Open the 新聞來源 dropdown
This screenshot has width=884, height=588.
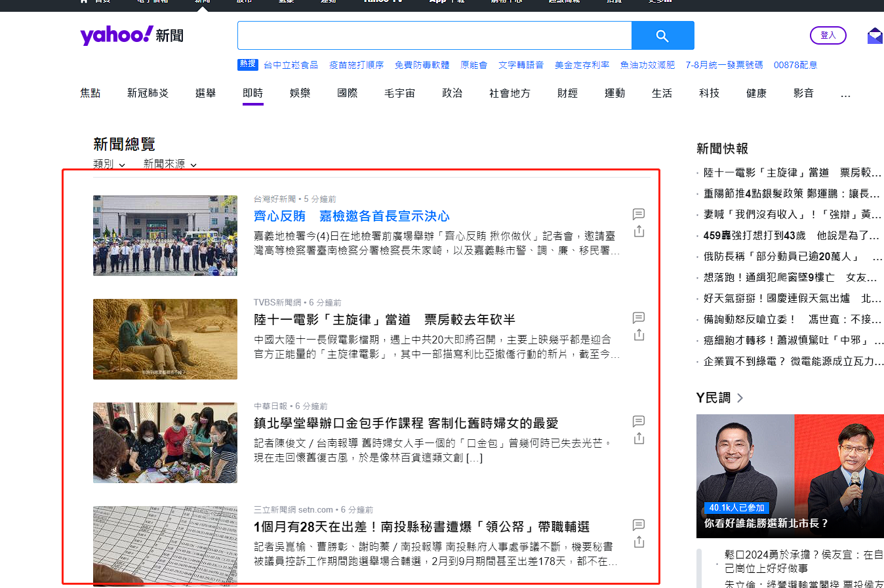tap(169, 165)
